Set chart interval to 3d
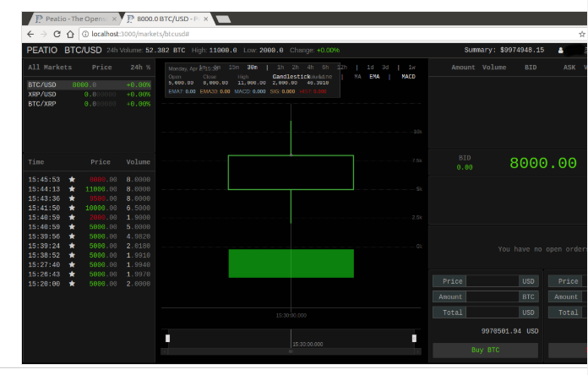Screen dimensions: 588x375 pos(385,68)
